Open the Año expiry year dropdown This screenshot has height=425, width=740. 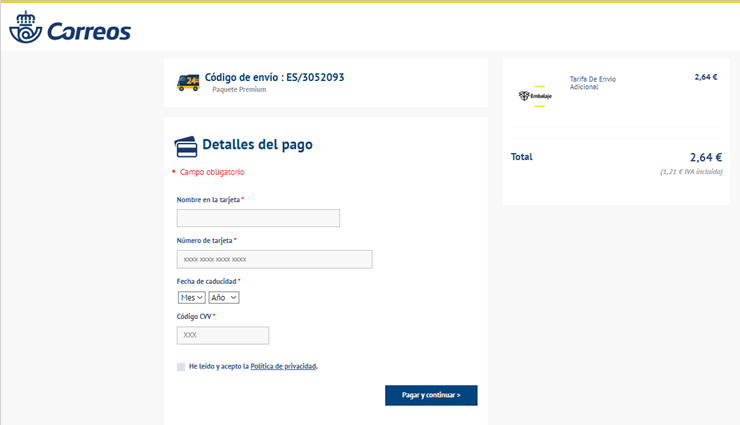[223, 297]
